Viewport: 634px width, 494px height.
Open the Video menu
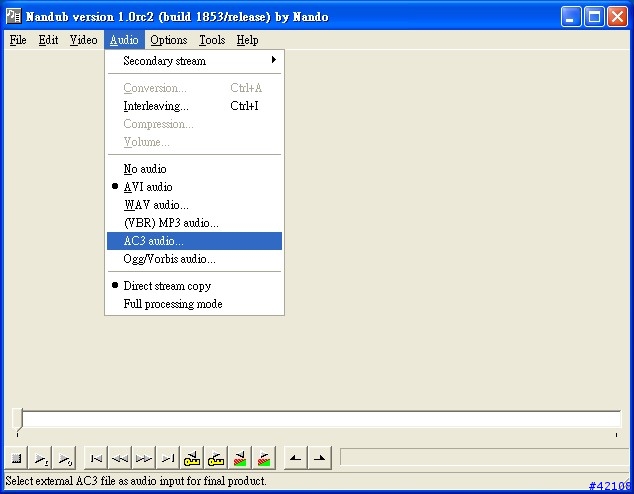pos(83,40)
